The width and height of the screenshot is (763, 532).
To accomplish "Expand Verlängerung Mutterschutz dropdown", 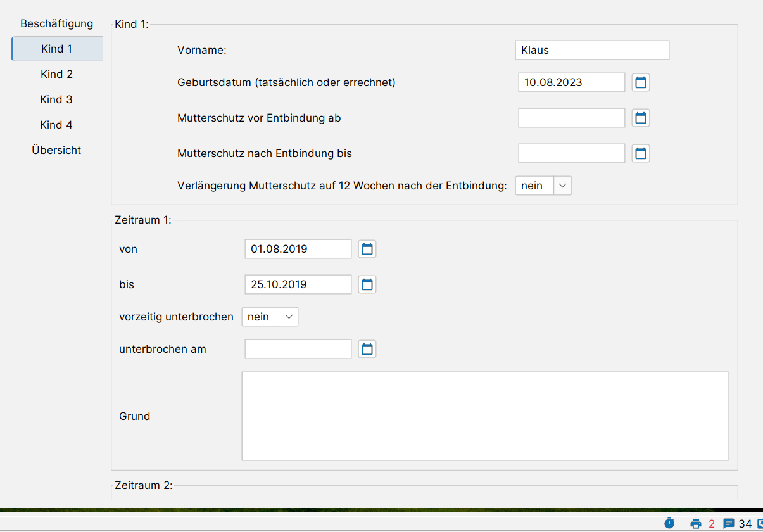I will 563,186.
